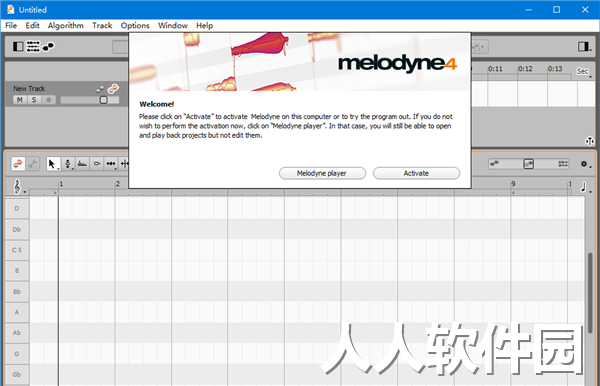Open the Help menu

[x=205, y=26]
